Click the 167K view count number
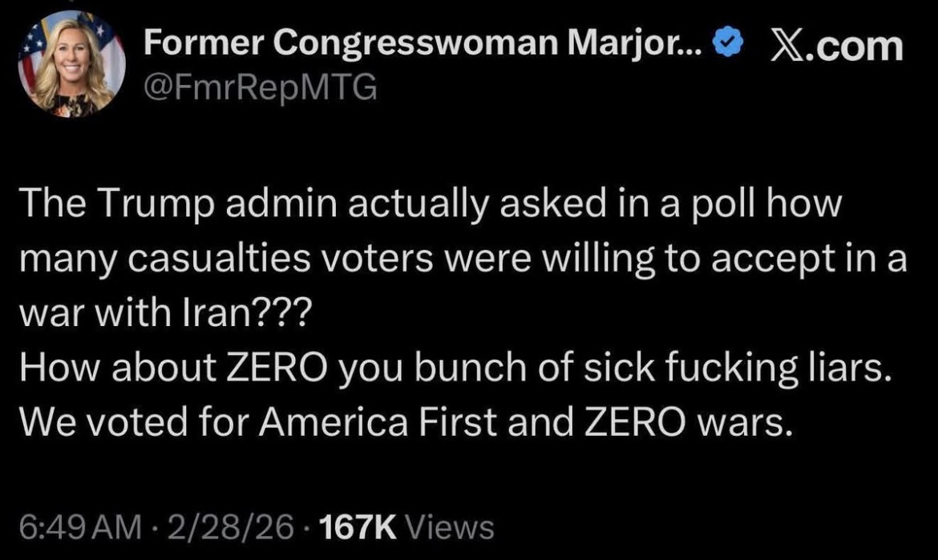The height and width of the screenshot is (560, 938). [x=358, y=526]
